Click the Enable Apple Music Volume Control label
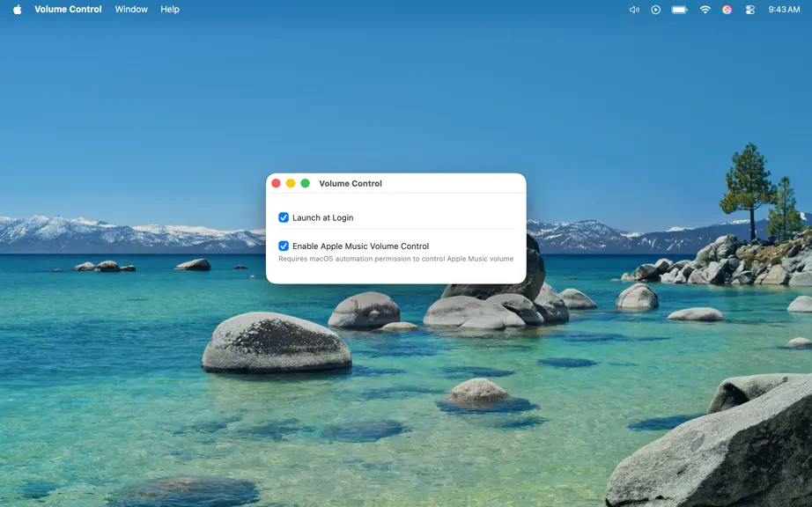 pos(360,246)
